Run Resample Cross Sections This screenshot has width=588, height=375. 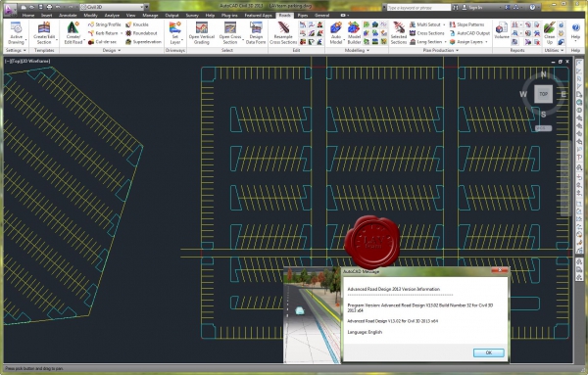tap(283, 33)
